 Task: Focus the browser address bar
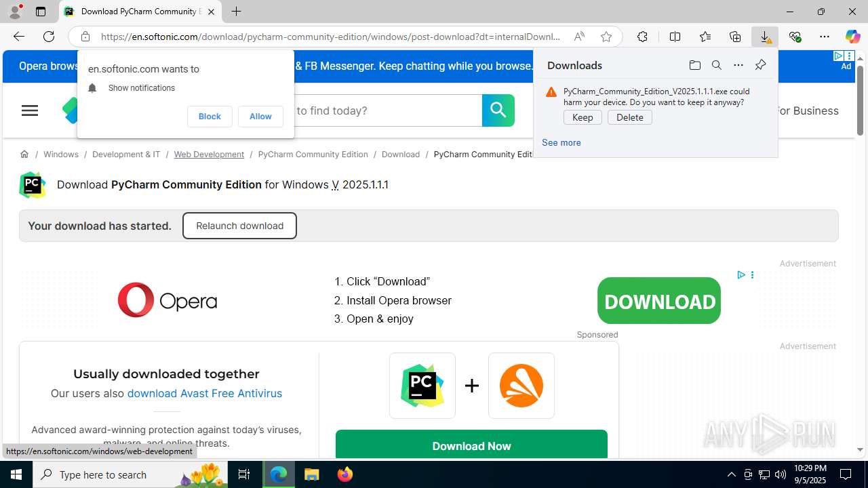[331, 37]
